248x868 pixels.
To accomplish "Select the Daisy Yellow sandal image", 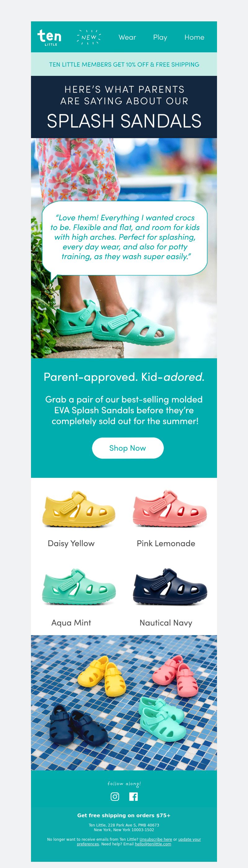I will (78, 509).
